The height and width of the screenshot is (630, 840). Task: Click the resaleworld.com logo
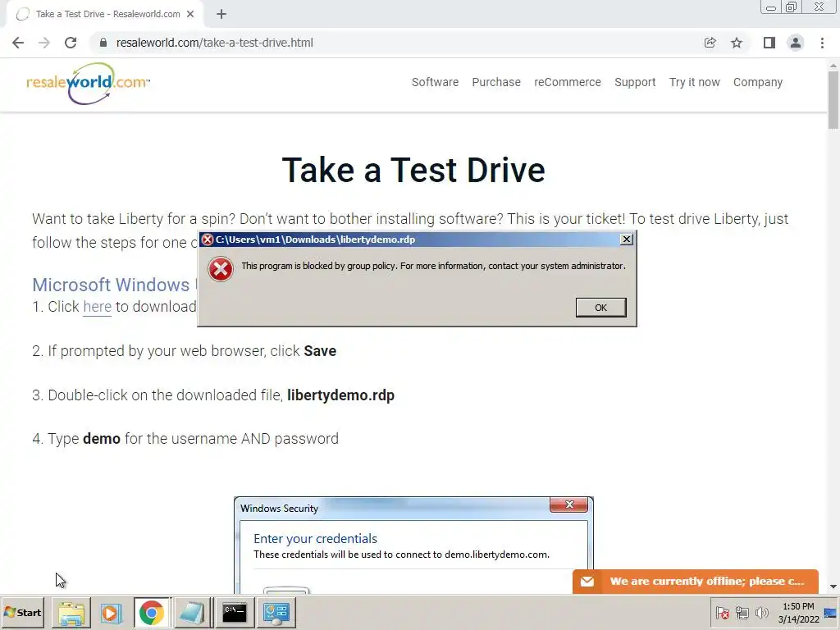89,83
